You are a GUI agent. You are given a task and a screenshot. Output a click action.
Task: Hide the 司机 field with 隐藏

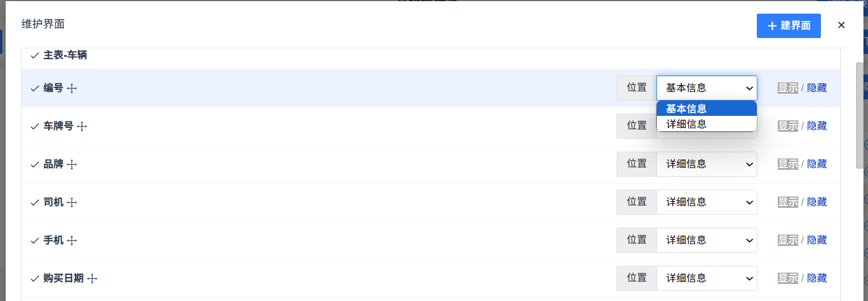tap(817, 202)
